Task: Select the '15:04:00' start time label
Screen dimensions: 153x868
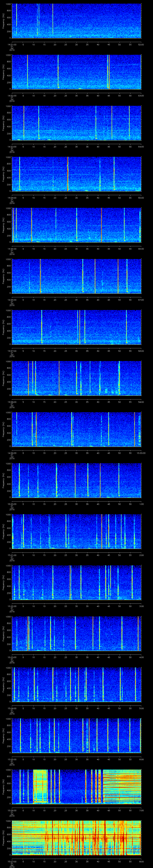Action: click(x=12, y=708)
